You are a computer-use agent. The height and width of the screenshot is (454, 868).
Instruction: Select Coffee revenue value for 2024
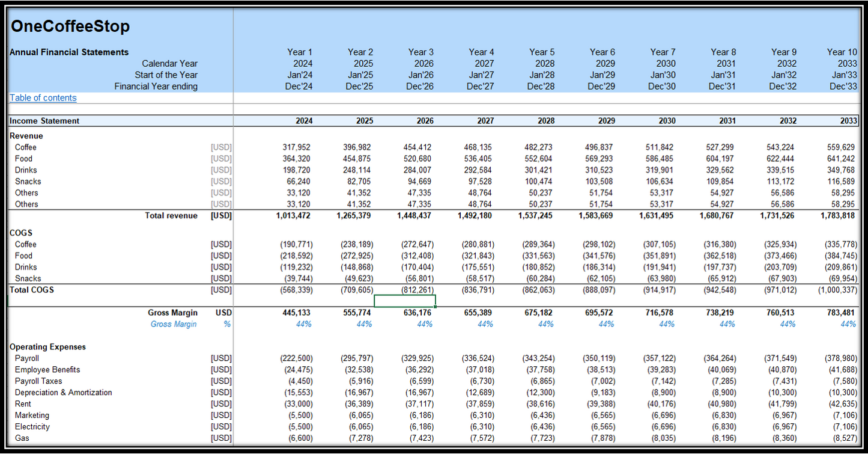click(x=298, y=147)
